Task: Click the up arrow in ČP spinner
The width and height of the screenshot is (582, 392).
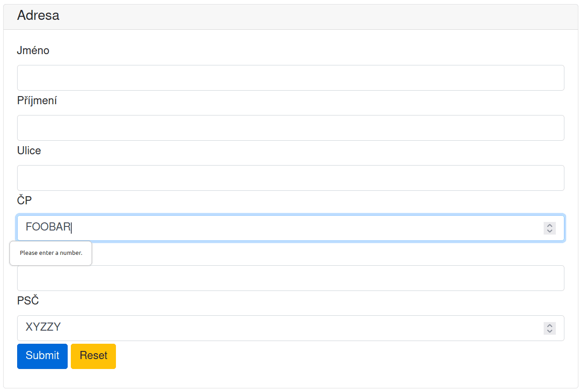Action: click(x=550, y=225)
